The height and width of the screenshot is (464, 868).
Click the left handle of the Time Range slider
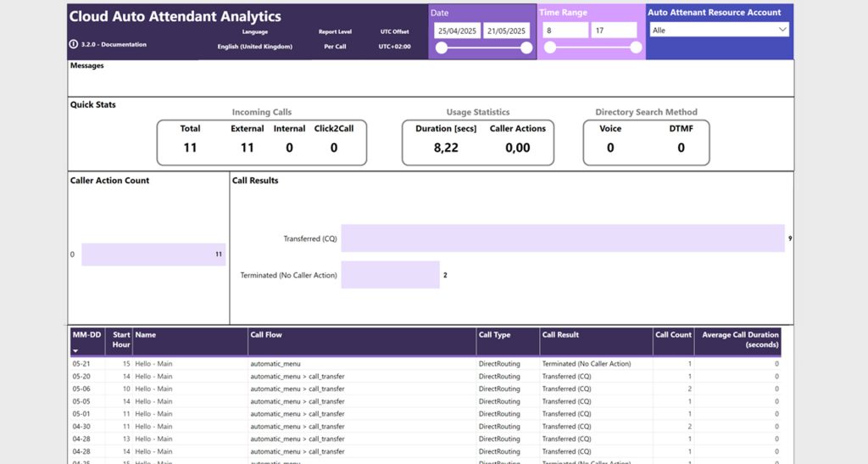click(x=549, y=48)
